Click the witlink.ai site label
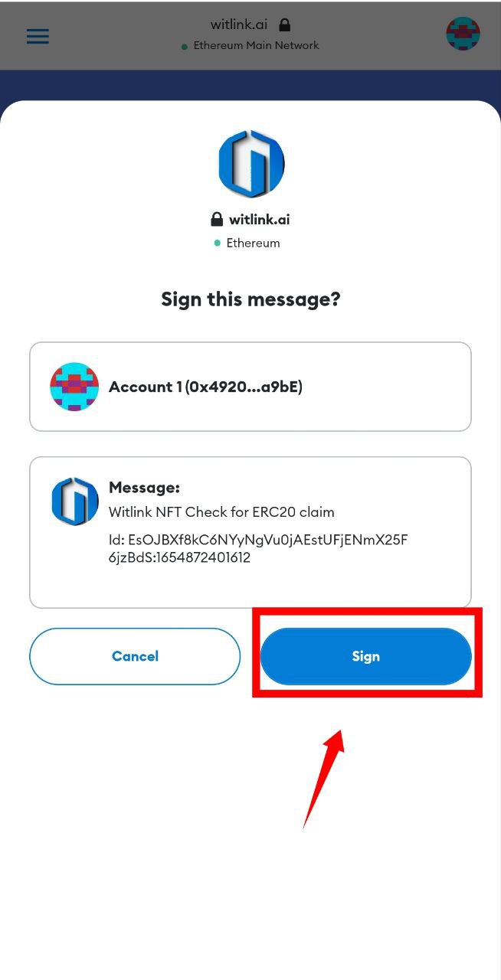The height and width of the screenshot is (980, 501). pyautogui.click(x=259, y=220)
